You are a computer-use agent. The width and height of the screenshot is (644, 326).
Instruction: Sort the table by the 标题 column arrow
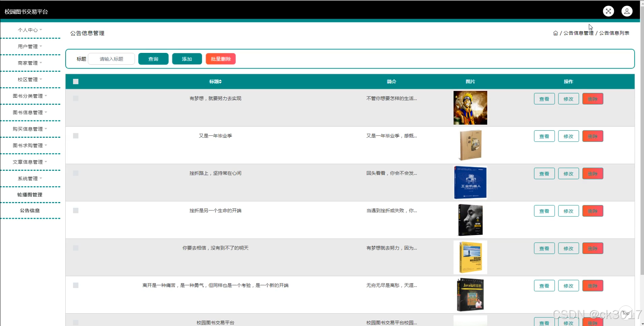point(220,81)
